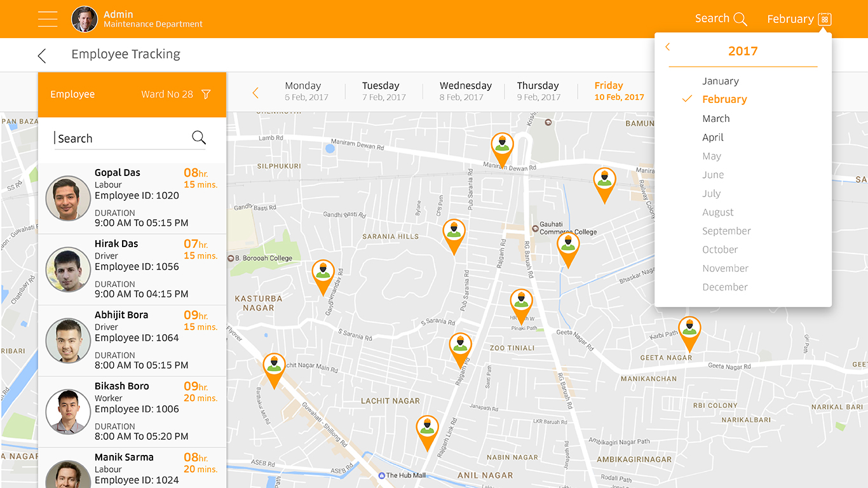This screenshot has height=488, width=868.
Task: Go to previous year in calendar dropdown
Action: click(668, 47)
